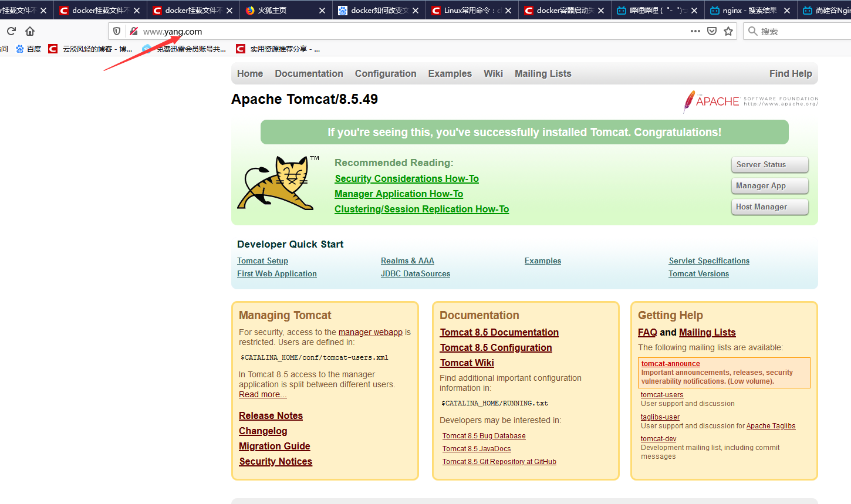Open Security Considerations How-To link

tap(407, 178)
